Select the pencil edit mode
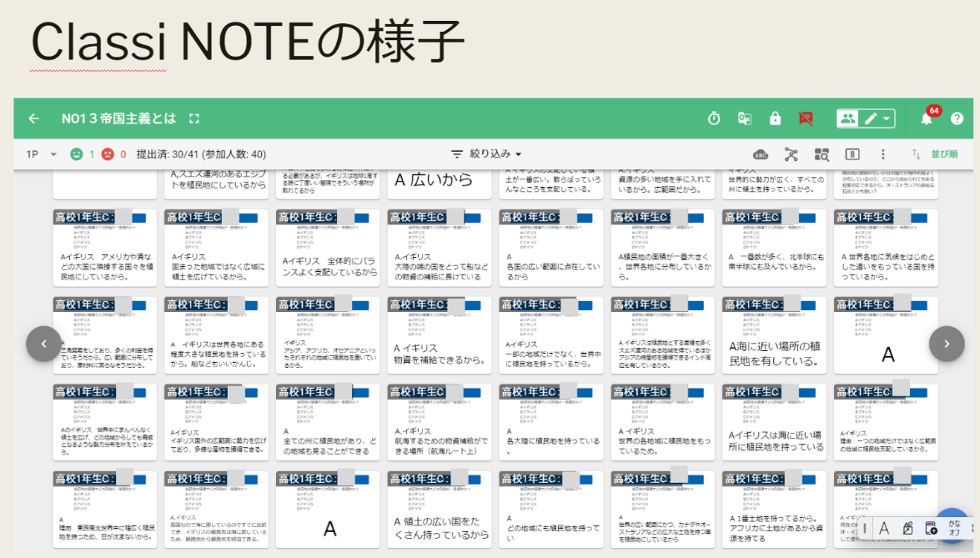The height and width of the screenshot is (558, 980). click(x=871, y=118)
